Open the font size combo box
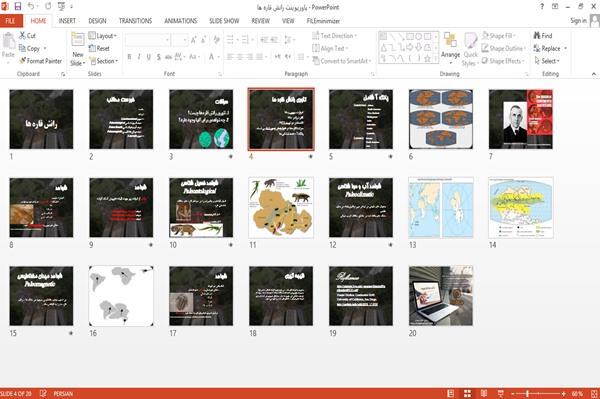Image resolution: width=600 pixels, height=399 pixels. (179, 40)
